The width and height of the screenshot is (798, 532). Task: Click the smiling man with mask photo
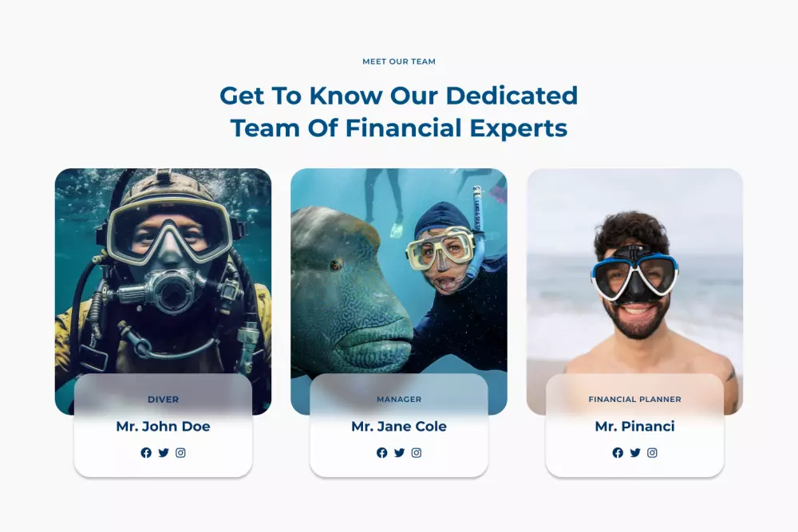(x=634, y=272)
